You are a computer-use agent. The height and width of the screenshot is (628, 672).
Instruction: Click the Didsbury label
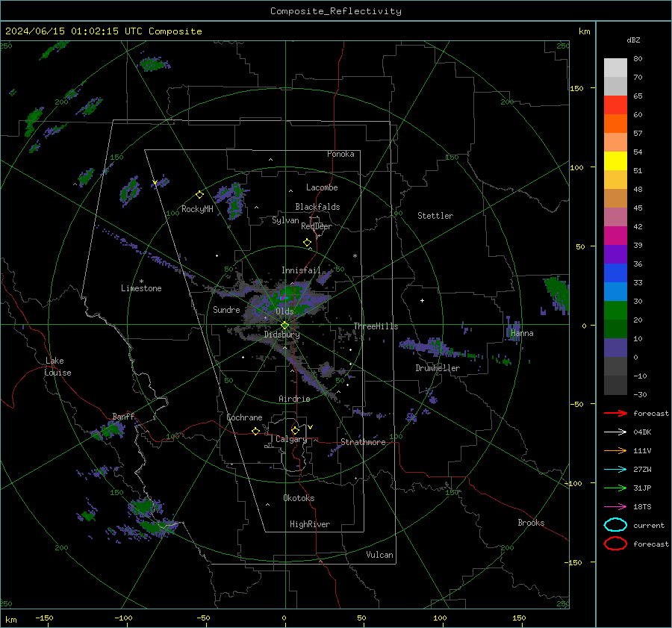[281, 335]
